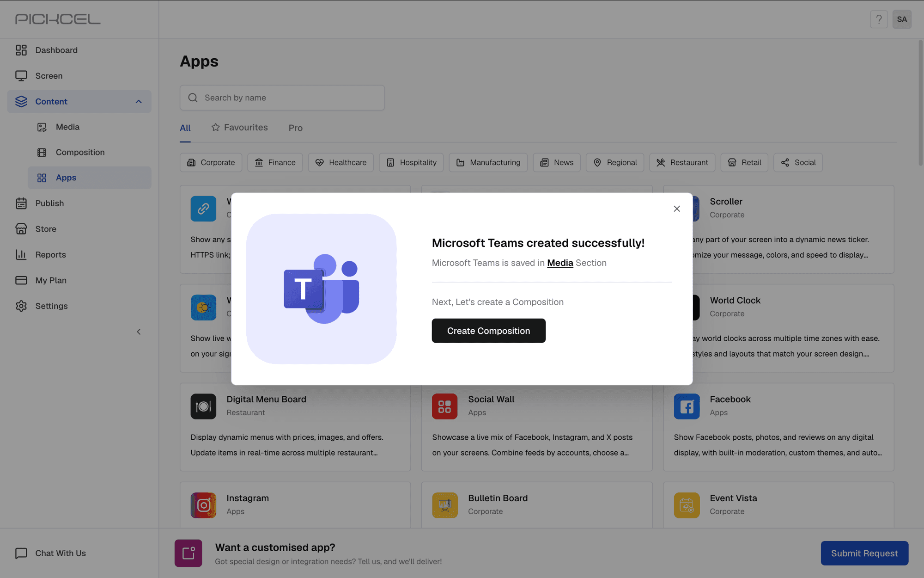
Task: Click the Reports bar chart icon
Action: coord(21,255)
